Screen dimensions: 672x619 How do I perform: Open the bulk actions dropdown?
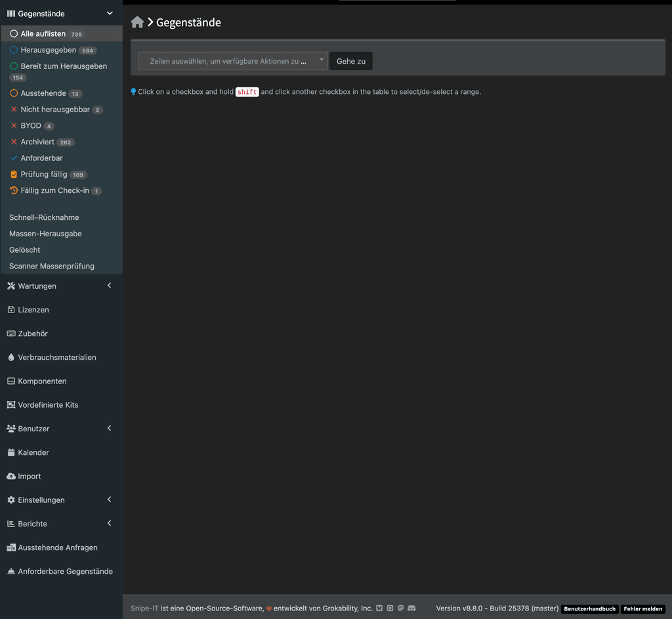[233, 61]
